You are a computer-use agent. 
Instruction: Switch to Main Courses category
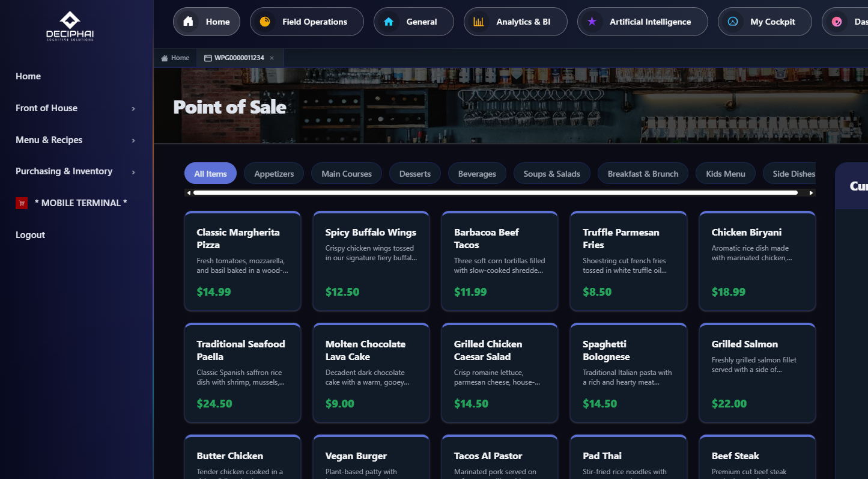(347, 174)
